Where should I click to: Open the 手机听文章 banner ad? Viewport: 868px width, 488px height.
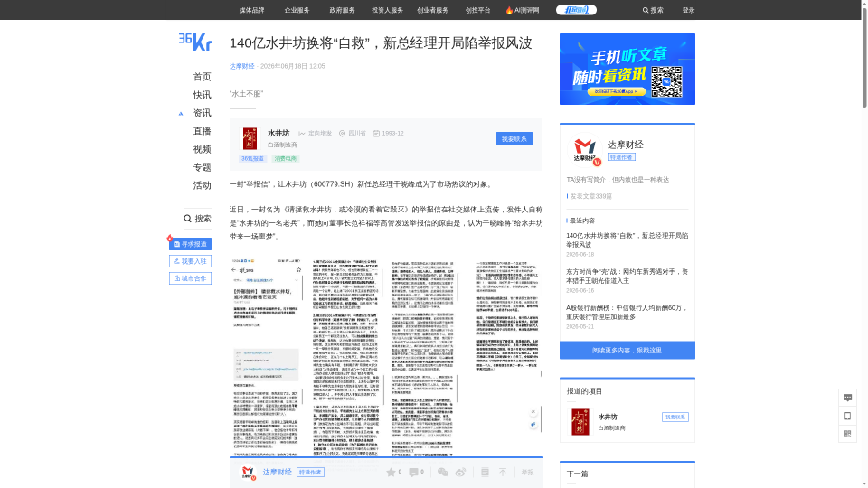627,70
